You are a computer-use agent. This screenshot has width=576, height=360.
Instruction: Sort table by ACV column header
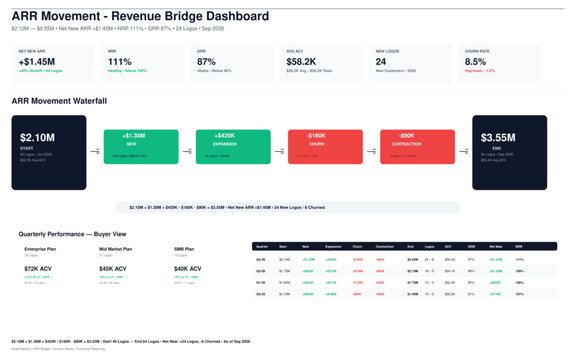click(x=448, y=246)
